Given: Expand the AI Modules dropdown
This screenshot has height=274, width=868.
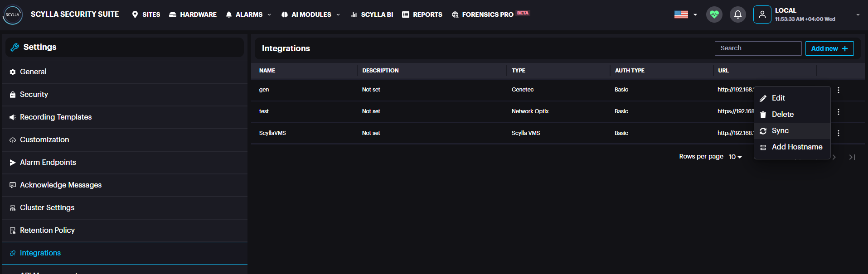Looking at the screenshot, I should [x=310, y=14].
